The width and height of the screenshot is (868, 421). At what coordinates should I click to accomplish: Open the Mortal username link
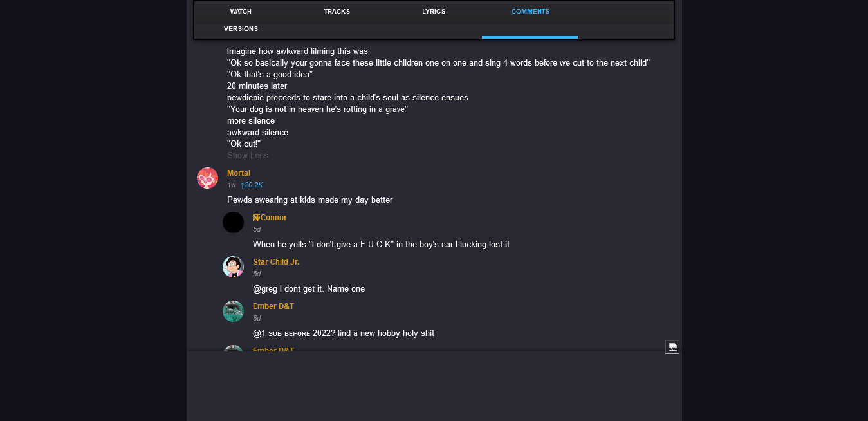(x=239, y=173)
